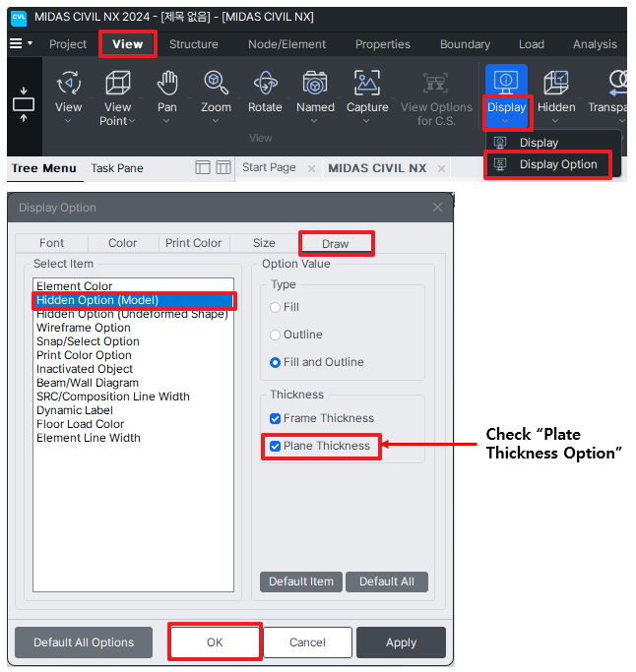Select the Fill radio button

click(x=275, y=307)
